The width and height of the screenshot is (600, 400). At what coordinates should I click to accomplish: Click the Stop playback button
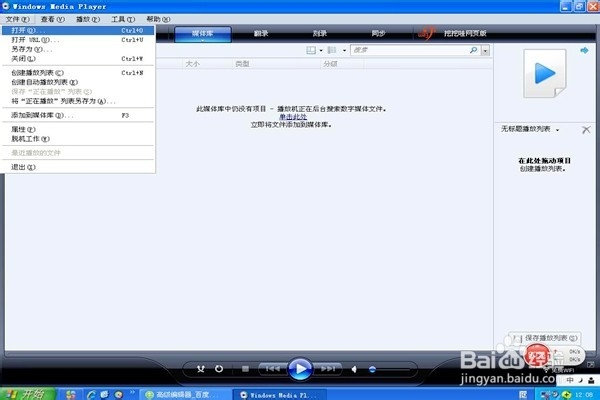pyautogui.click(x=245, y=369)
